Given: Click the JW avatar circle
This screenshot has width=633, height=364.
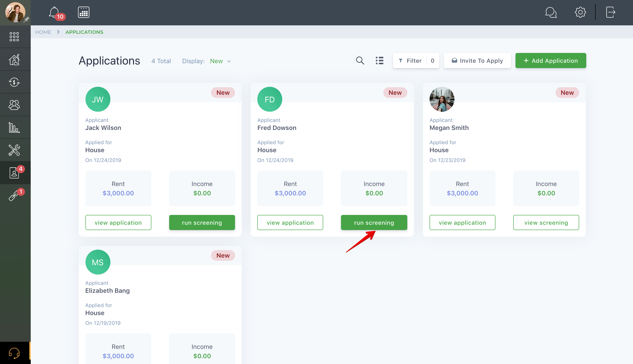Looking at the screenshot, I should 98,99.
